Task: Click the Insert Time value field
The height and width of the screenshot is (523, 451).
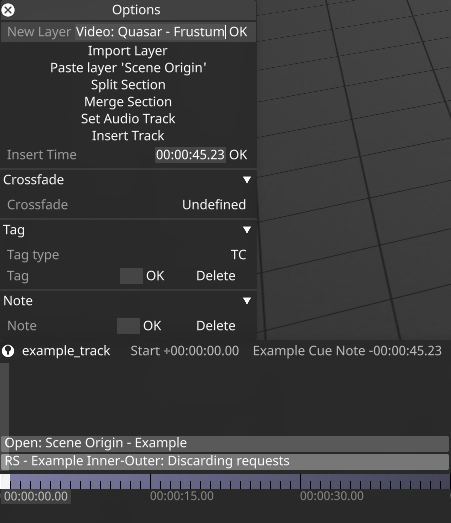Action: [x=190, y=155]
